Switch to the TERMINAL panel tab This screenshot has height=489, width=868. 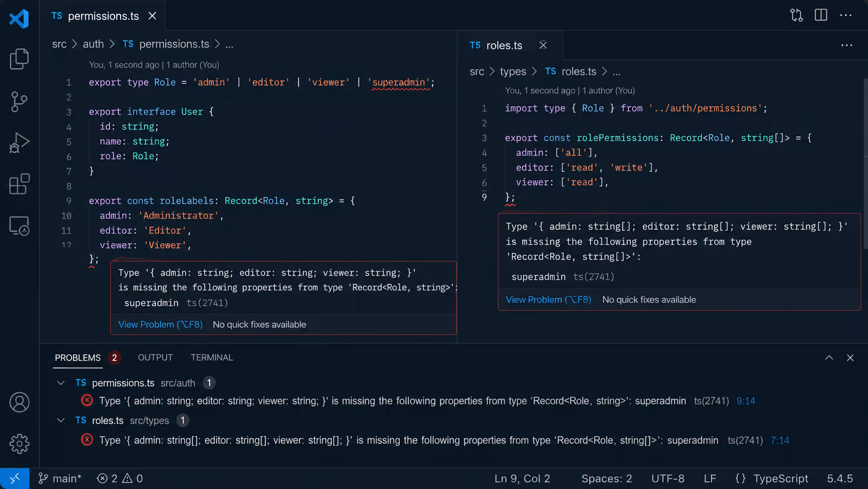click(x=212, y=358)
